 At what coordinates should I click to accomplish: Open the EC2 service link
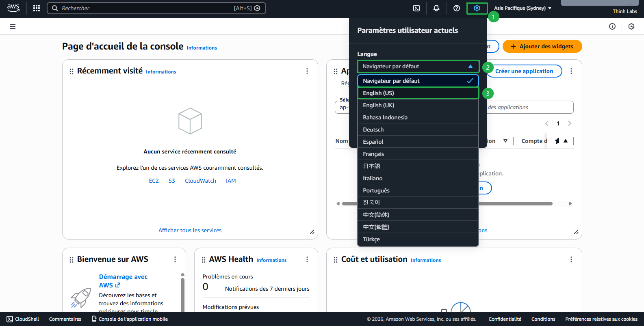point(154,181)
